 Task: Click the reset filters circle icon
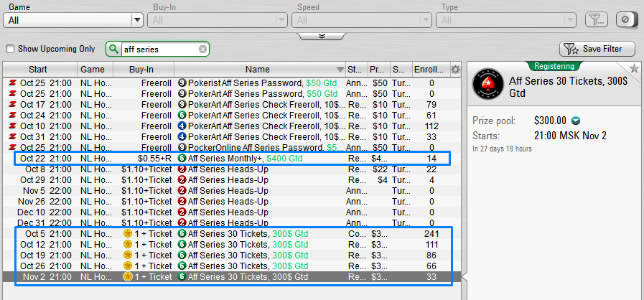626,19
